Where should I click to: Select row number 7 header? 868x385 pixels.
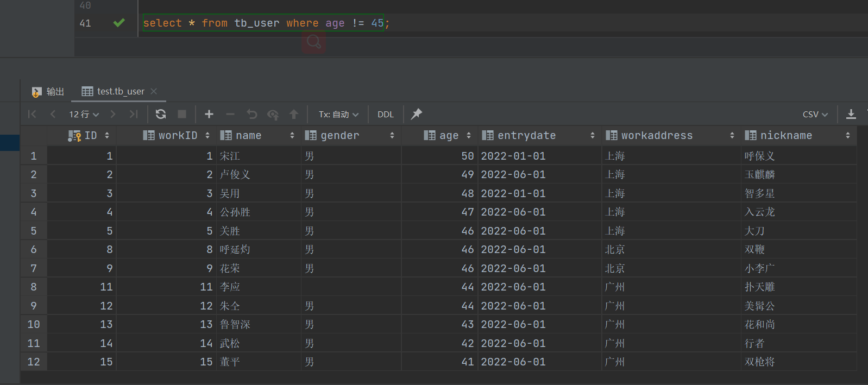coord(34,268)
